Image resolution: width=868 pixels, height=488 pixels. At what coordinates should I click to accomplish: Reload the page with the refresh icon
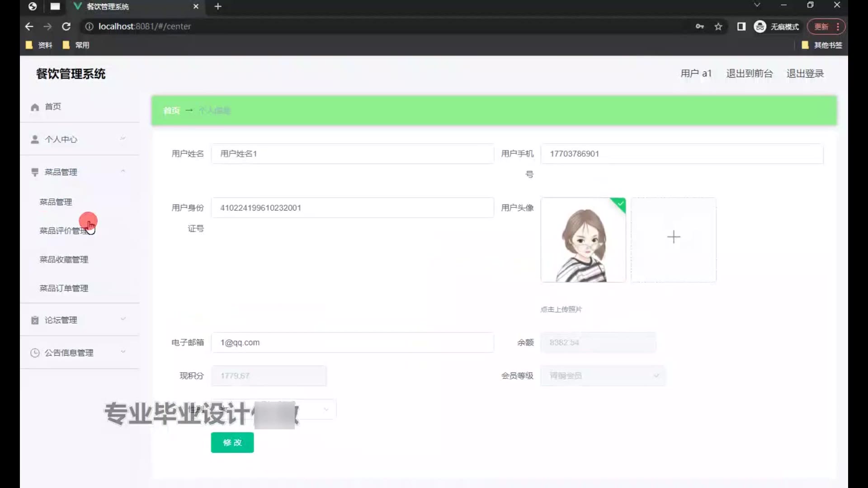pos(66,27)
